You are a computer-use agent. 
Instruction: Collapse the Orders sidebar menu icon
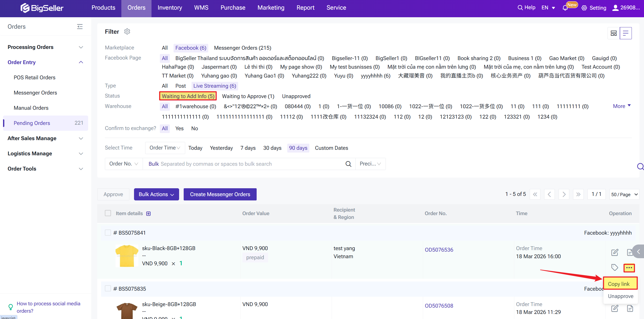tap(80, 27)
